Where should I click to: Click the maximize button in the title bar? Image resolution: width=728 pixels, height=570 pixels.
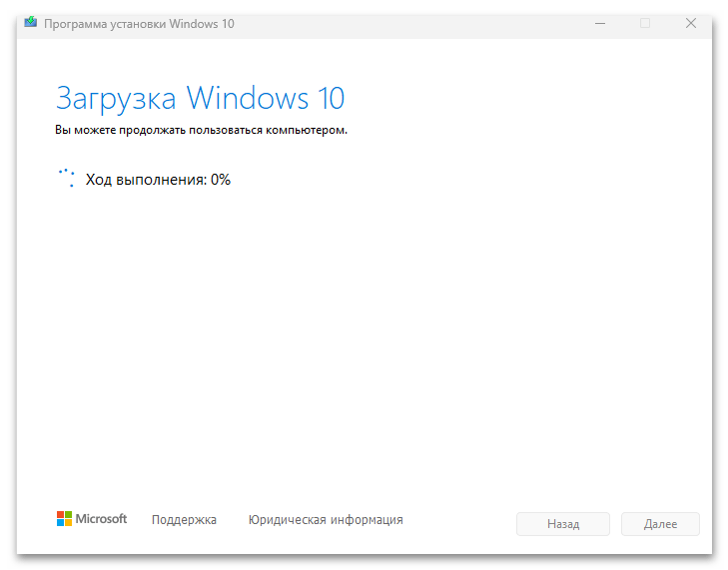pyautogui.click(x=645, y=23)
